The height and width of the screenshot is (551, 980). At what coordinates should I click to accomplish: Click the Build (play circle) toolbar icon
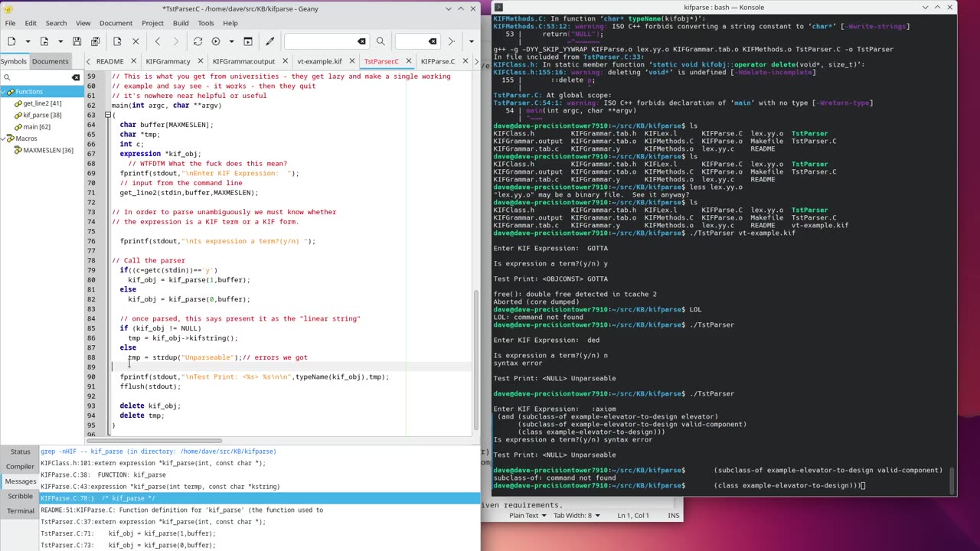[x=215, y=41]
